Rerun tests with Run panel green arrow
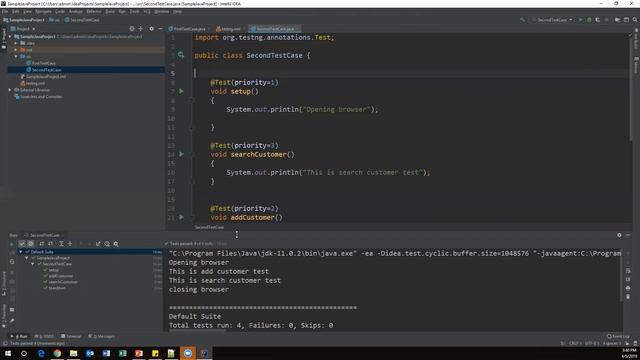Viewport: 640px width, 360px height. (11, 244)
